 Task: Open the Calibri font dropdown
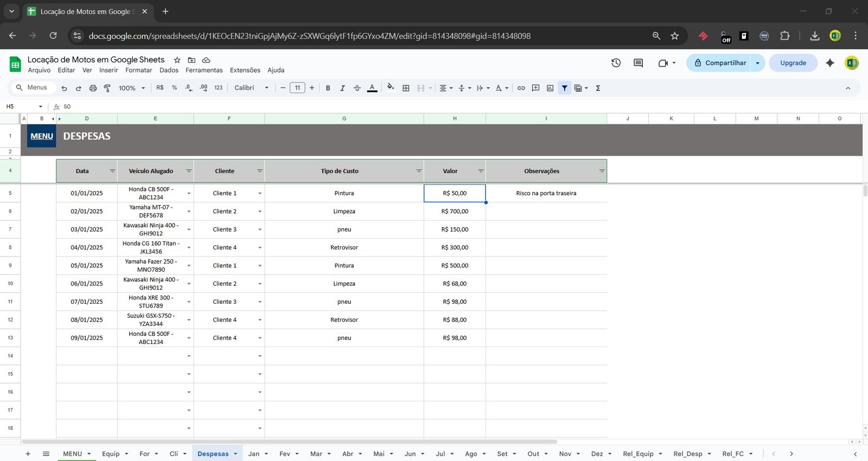click(x=251, y=88)
